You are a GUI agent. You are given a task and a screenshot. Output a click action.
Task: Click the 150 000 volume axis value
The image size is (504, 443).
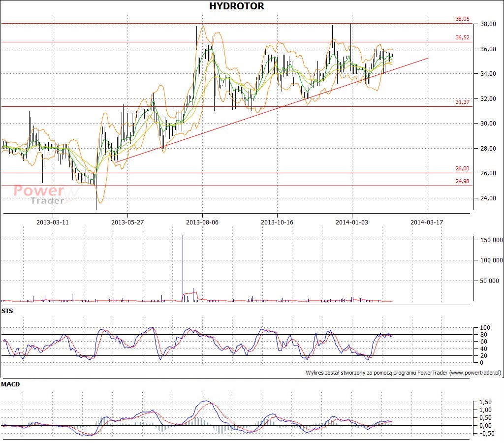[491, 240]
